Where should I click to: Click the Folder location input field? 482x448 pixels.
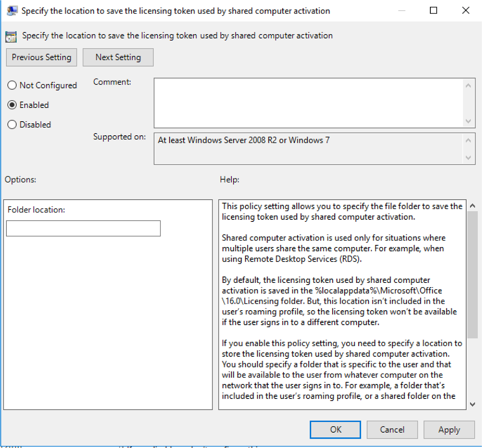(83, 228)
